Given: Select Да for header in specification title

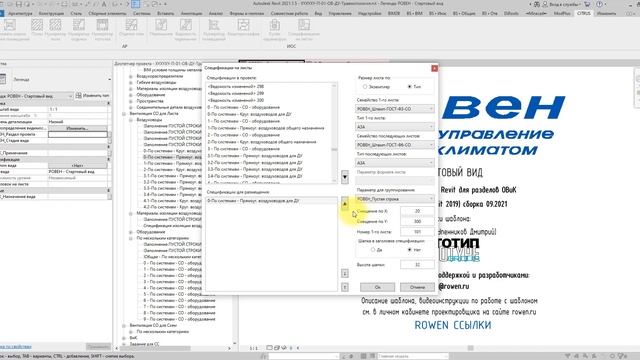Looking at the screenshot, I should click(373, 249).
